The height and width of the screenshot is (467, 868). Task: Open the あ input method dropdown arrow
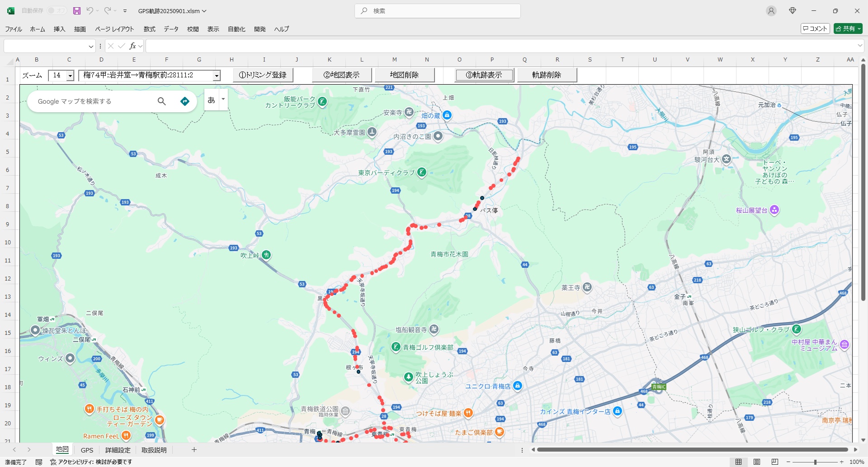pos(223,99)
